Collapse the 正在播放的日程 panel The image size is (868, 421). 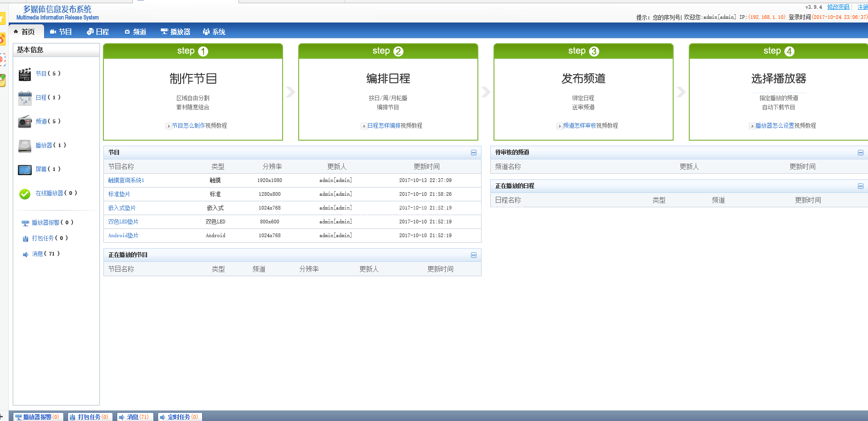click(861, 186)
